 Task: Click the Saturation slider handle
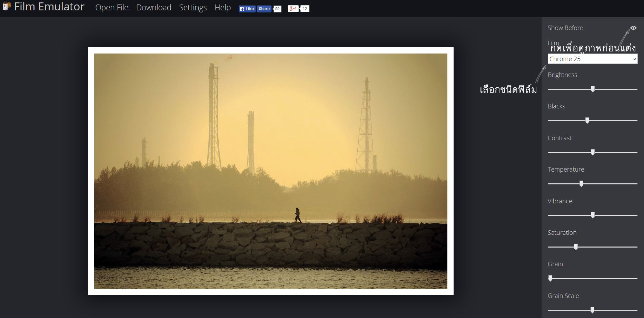(x=576, y=247)
